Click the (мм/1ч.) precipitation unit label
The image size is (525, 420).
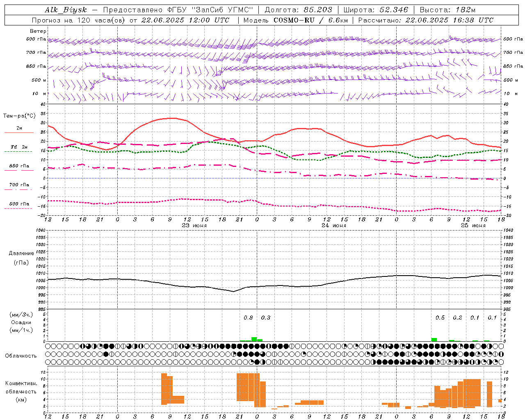(21, 330)
